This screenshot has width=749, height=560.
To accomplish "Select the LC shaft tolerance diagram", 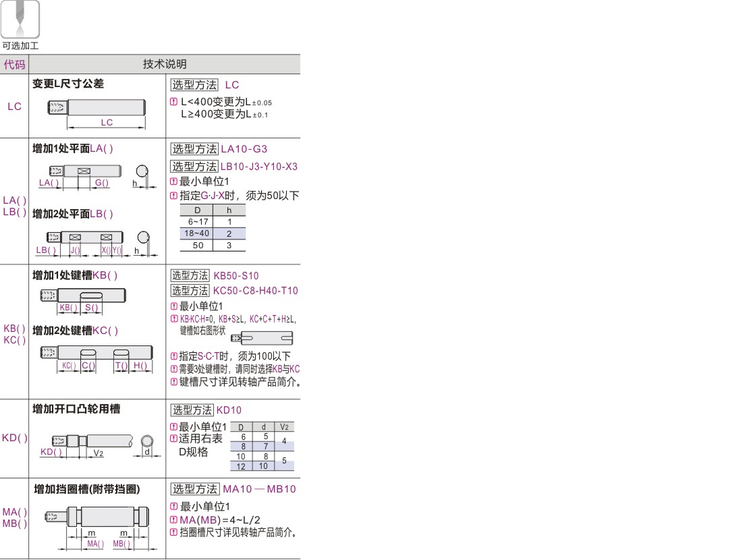I will pyautogui.click(x=96, y=107).
